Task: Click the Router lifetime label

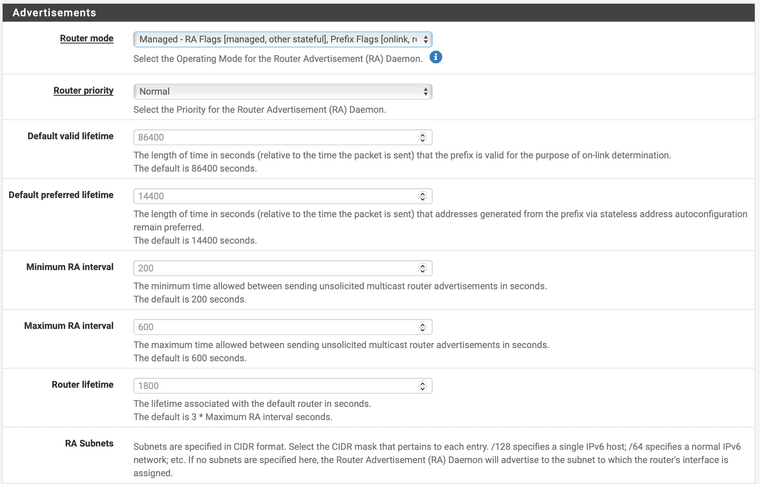Action: click(x=82, y=385)
